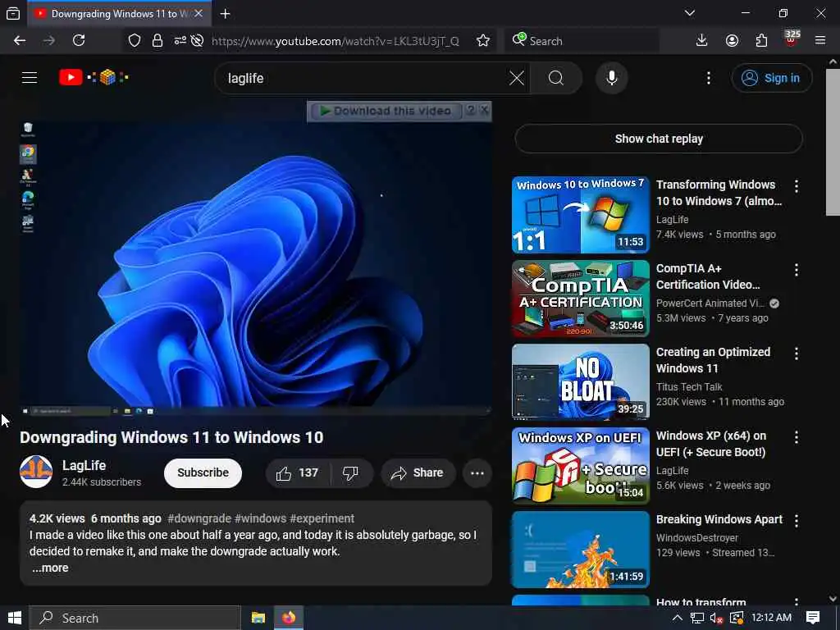The image size is (840, 630).
Task: Open LagLife channel avatar
Action: pyautogui.click(x=36, y=472)
